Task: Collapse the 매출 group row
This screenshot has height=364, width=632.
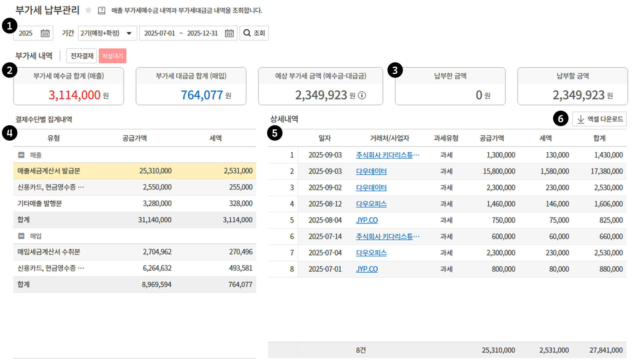Action: coord(21,155)
